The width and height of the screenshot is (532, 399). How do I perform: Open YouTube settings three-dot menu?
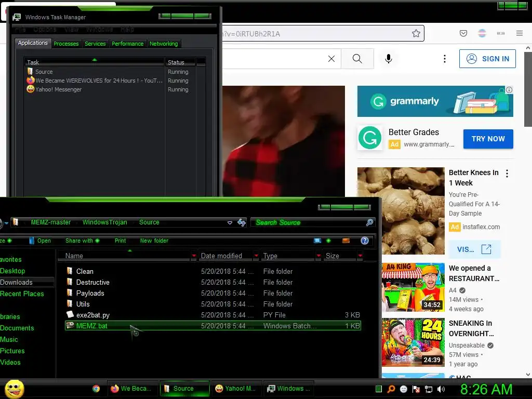pyautogui.click(x=445, y=59)
